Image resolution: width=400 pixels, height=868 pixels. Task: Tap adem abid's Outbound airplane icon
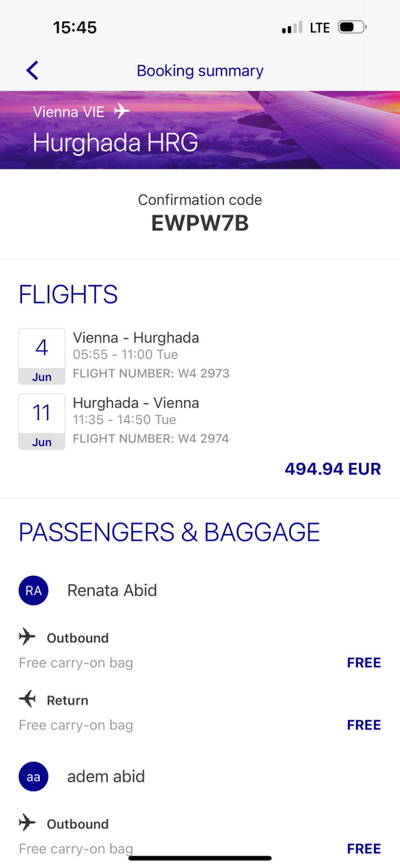coord(27,824)
